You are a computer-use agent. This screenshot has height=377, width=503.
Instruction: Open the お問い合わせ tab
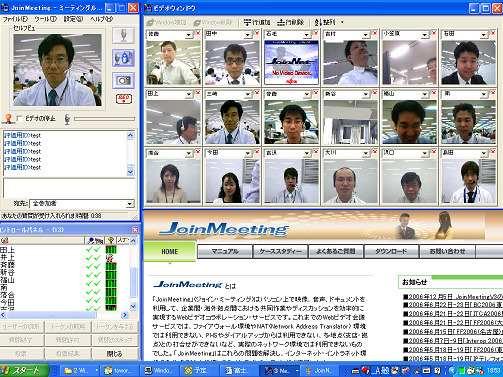[x=447, y=251]
